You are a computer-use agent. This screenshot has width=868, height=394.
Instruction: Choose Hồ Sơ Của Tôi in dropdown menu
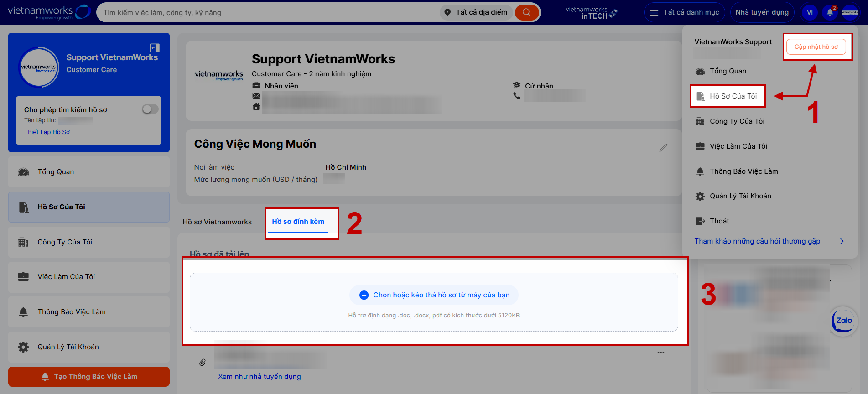point(728,96)
